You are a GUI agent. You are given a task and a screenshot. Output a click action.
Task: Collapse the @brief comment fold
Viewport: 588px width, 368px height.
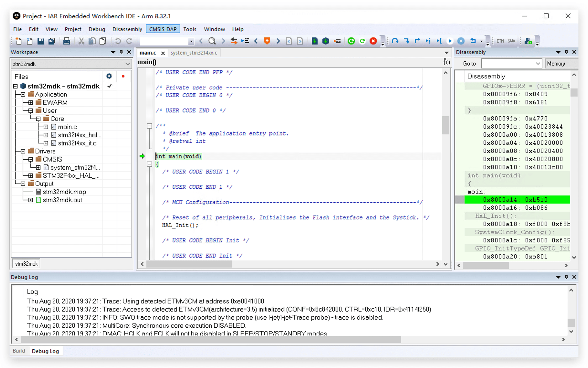(149, 126)
